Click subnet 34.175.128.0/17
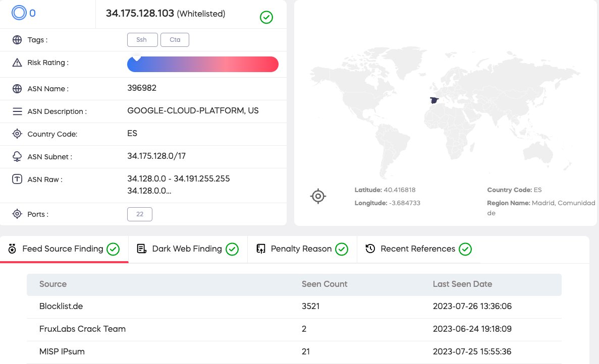The image size is (599, 364). 156,156
